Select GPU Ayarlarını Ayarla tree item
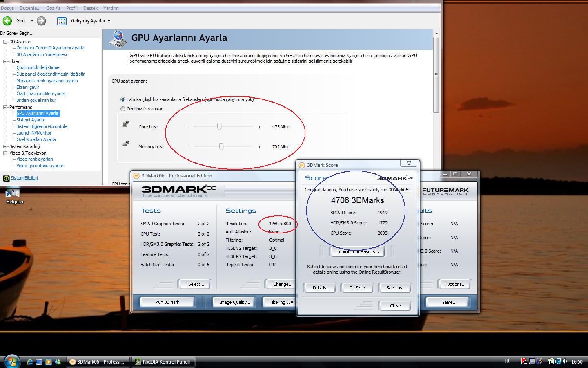 pyautogui.click(x=38, y=114)
